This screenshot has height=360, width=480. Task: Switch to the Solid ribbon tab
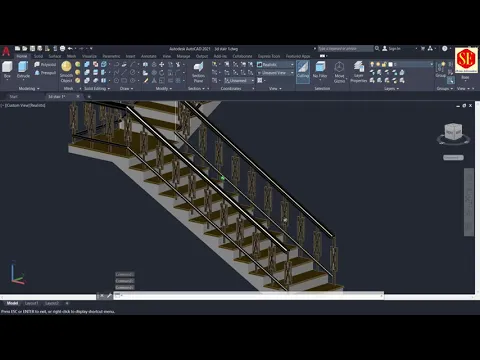click(38, 56)
